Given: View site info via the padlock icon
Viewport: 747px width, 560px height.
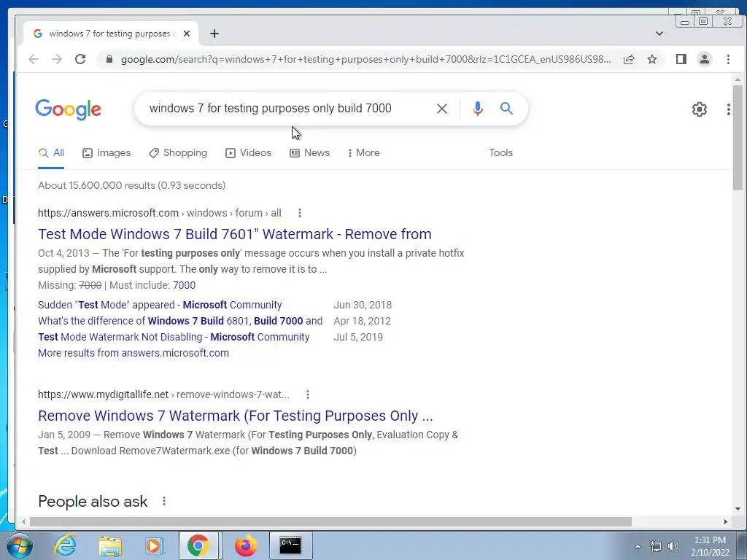Looking at the screenshot, I should 109,59.
